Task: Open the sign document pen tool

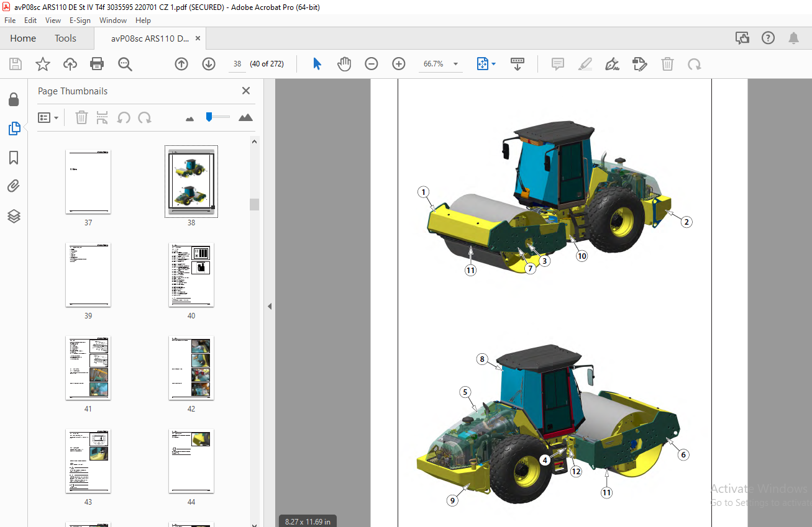Action: [x=613, y=64]
